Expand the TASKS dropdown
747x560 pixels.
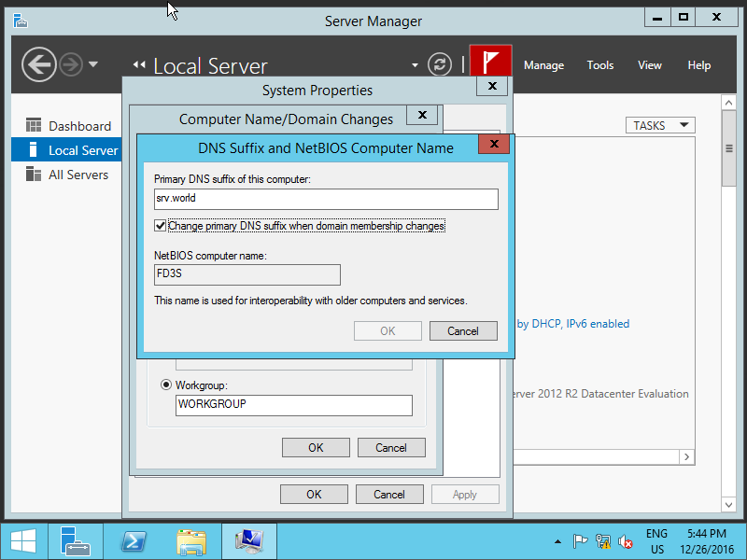(x=661, y=125)
